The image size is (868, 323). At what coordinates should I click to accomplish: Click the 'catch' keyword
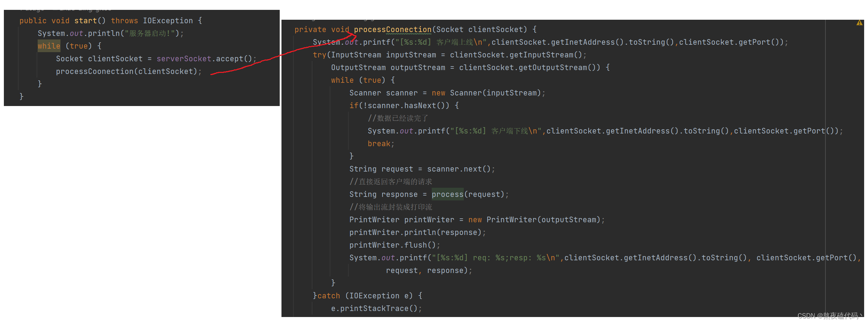329,296
